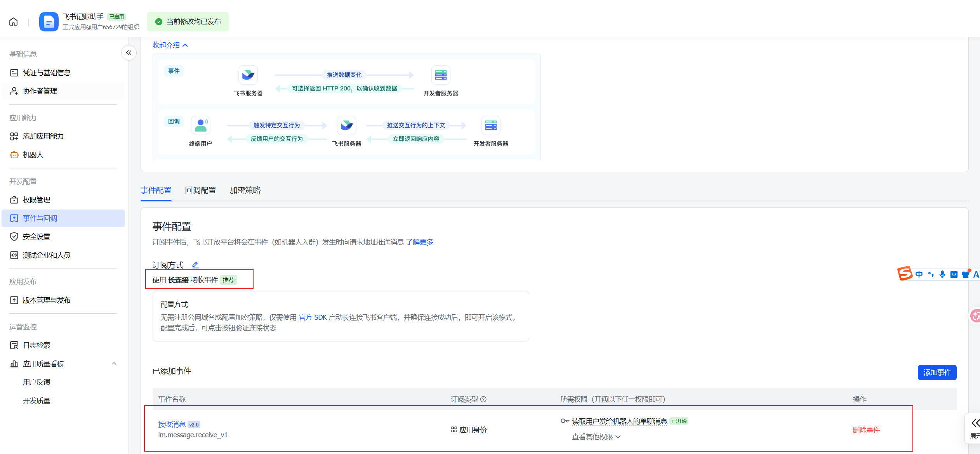Click the 已启用 status badge

[x=116, y=17]
